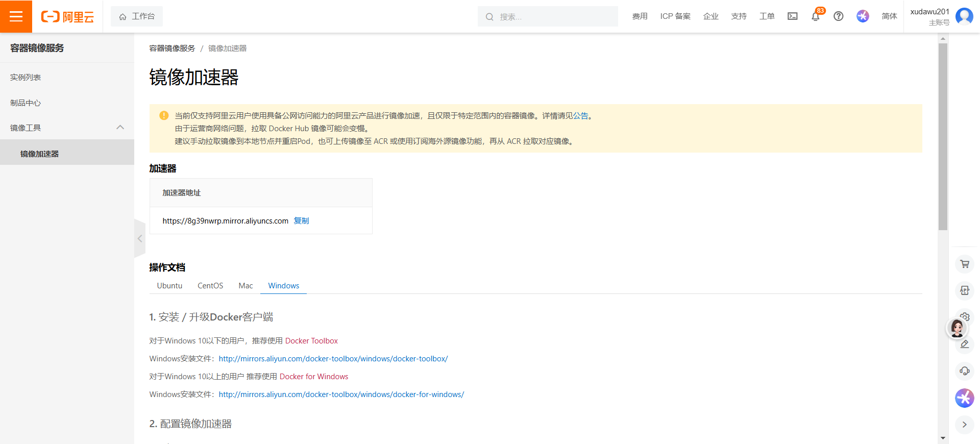This screenshot has width=980, height=444.
Task: Open the feedback edit pencil icon
Action: click(965, 344)
